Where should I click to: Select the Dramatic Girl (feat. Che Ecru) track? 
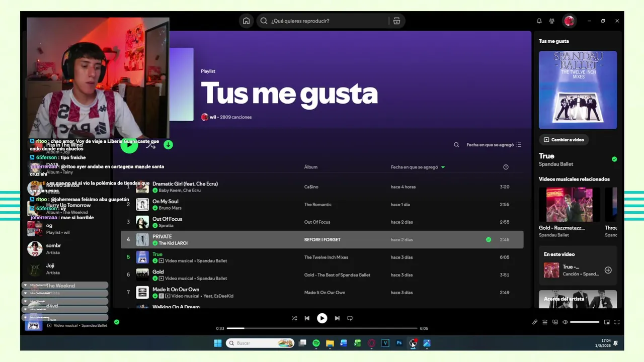pos(185,184)
